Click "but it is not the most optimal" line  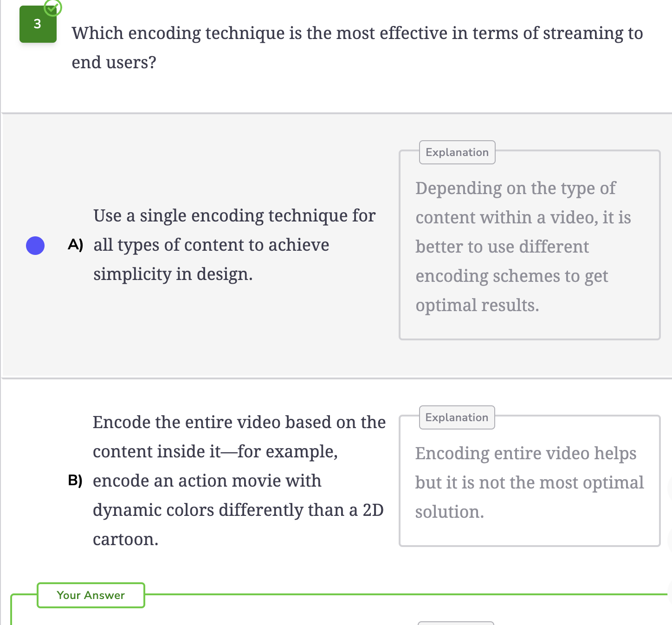530,482
